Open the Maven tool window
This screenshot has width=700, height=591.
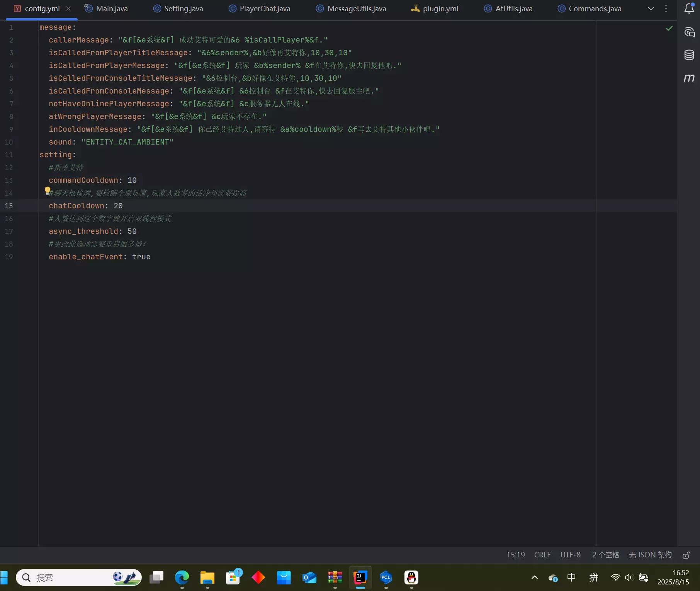[x=689, y=78]
